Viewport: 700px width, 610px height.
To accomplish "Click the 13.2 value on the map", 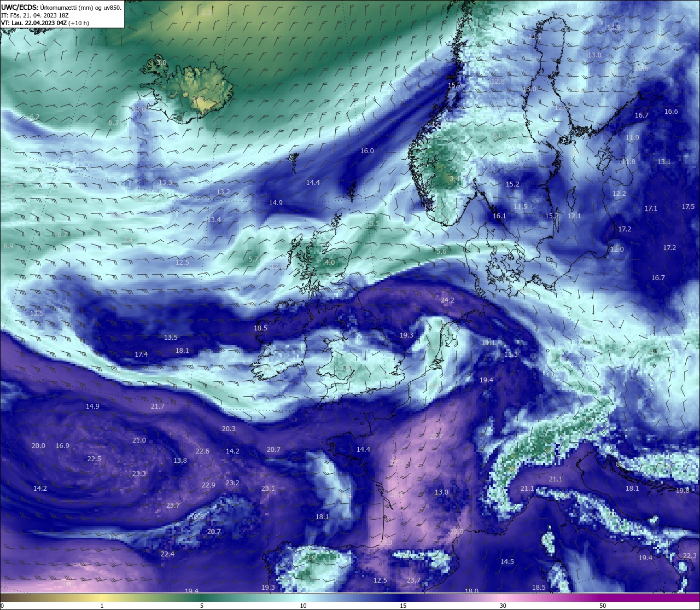I will click(x=223, y=192).
